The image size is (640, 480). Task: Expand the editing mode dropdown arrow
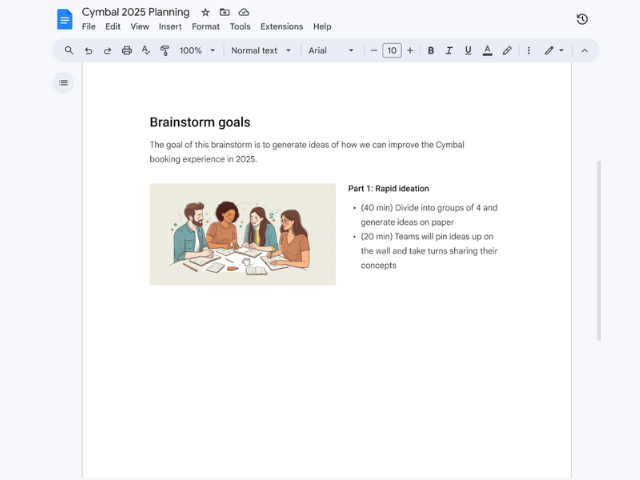pos(562,51)
